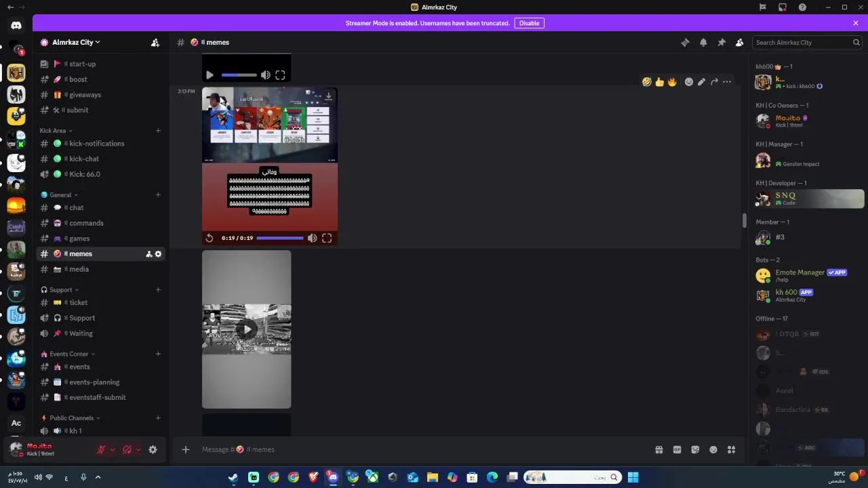Disable Streamer Mode
This screenshot has height=488, width=868.
pos(529,23)
